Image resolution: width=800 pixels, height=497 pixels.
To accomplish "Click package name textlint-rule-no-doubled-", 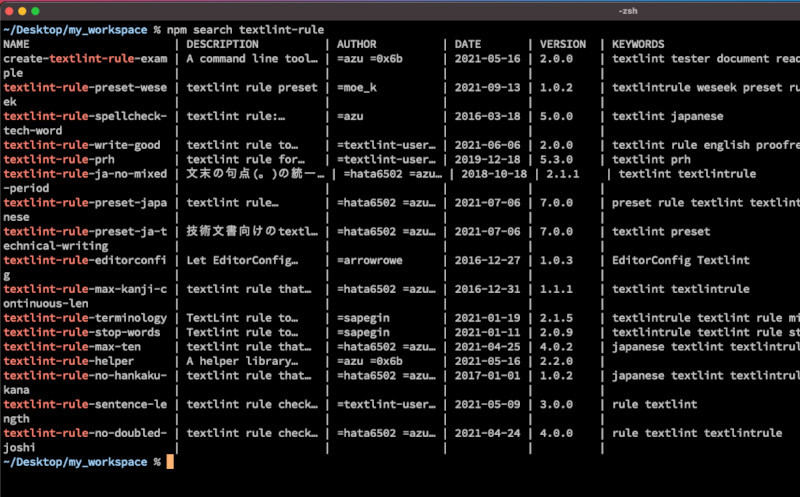I will point(85,433).
